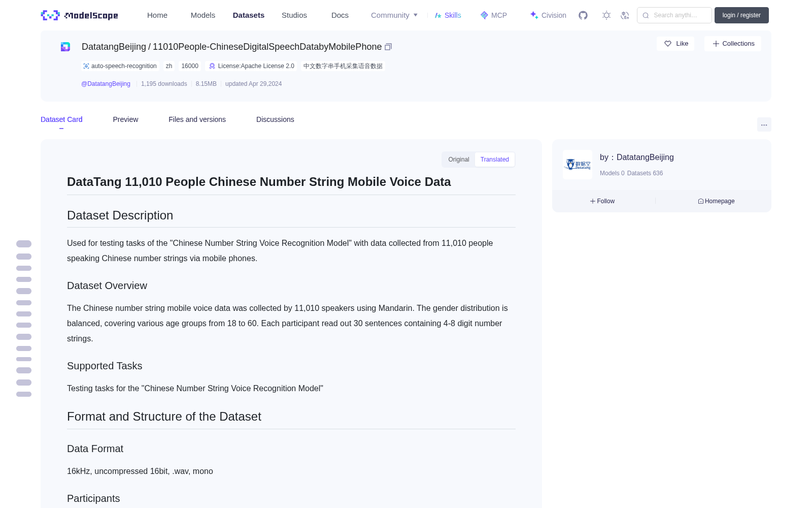Click the Datasets 636 count
812x508 pixels.
(x=645, y=173)
